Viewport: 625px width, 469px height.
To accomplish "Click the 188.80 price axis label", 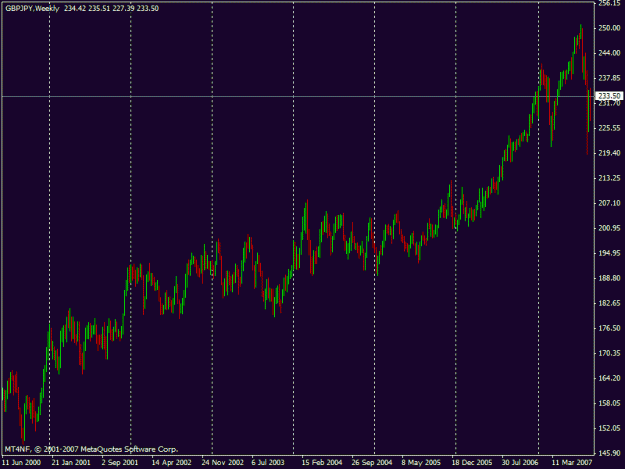I will pyautogui.click(x=609, y=278).
